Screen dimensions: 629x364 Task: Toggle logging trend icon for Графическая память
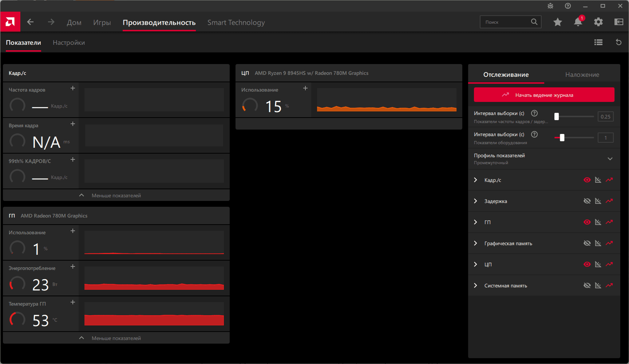click(609, 243)
